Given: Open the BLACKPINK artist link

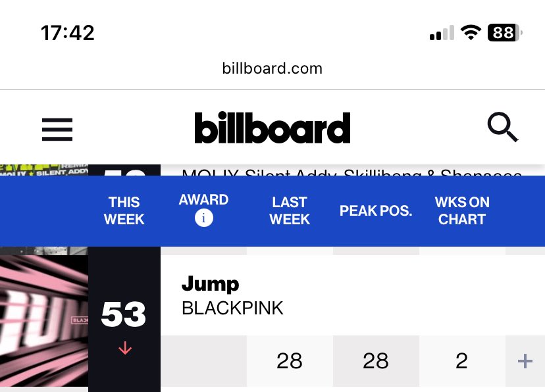Looking at the screenshot, I should point(232,308).
